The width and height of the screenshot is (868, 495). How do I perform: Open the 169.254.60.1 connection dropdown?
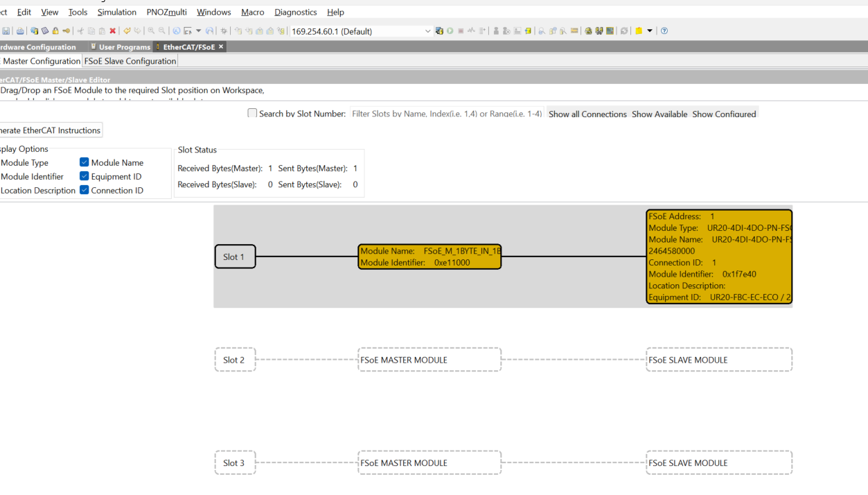[427, 31]
